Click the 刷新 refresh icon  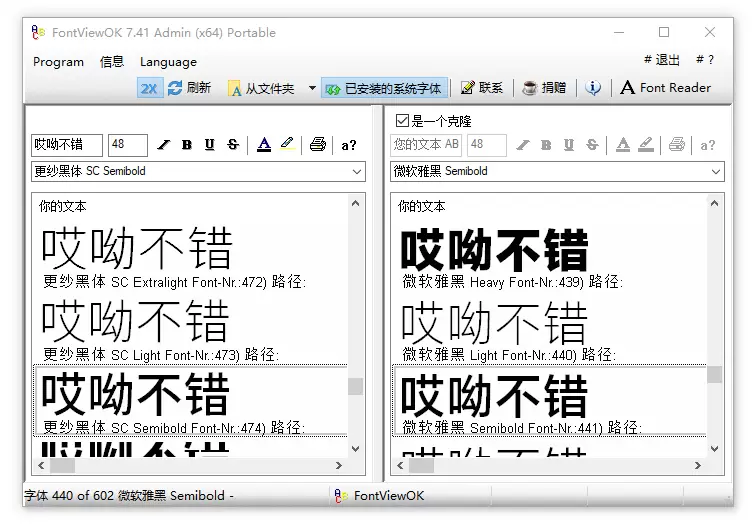point(175,88)
